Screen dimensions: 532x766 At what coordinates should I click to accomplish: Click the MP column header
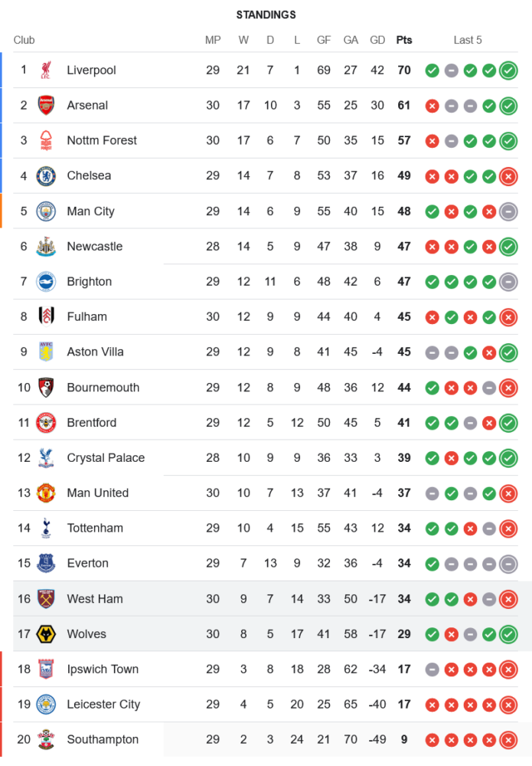(213, 40)
